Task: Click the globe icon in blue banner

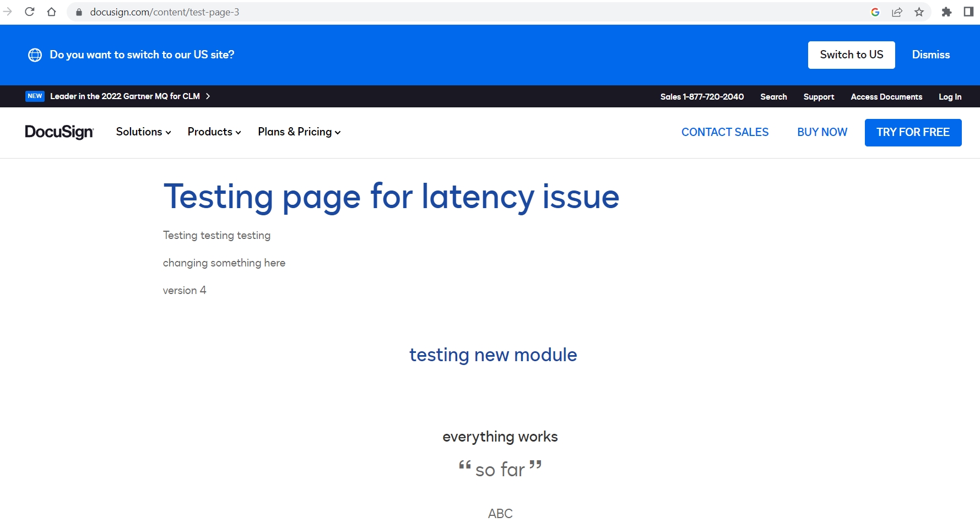Action: [35, 55]
